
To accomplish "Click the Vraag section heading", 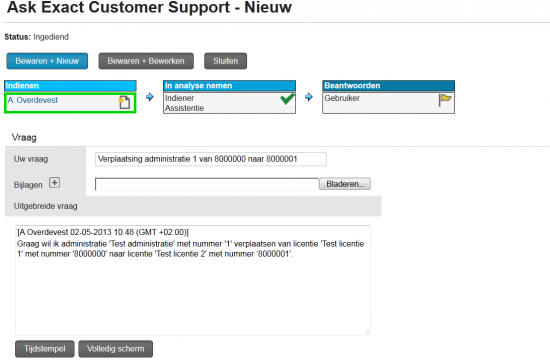I will [x=24, y=138].
